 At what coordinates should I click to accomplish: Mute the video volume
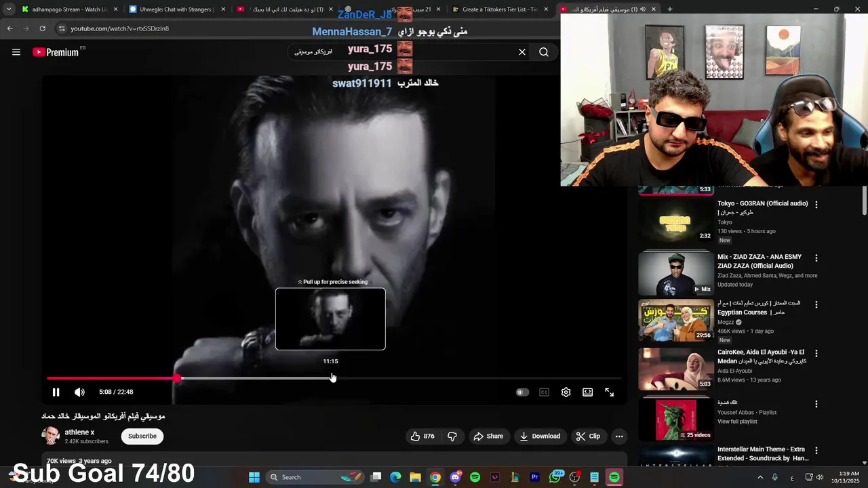[79, 392]
